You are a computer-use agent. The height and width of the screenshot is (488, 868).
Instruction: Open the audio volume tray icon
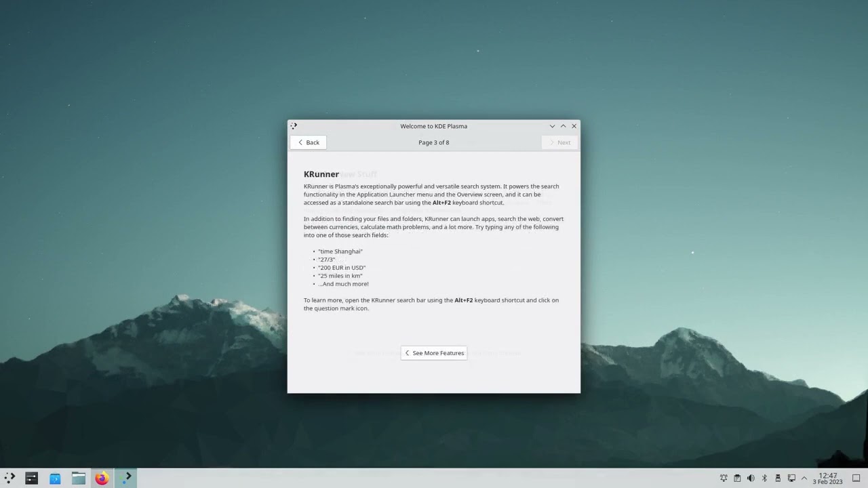(751, 479)
